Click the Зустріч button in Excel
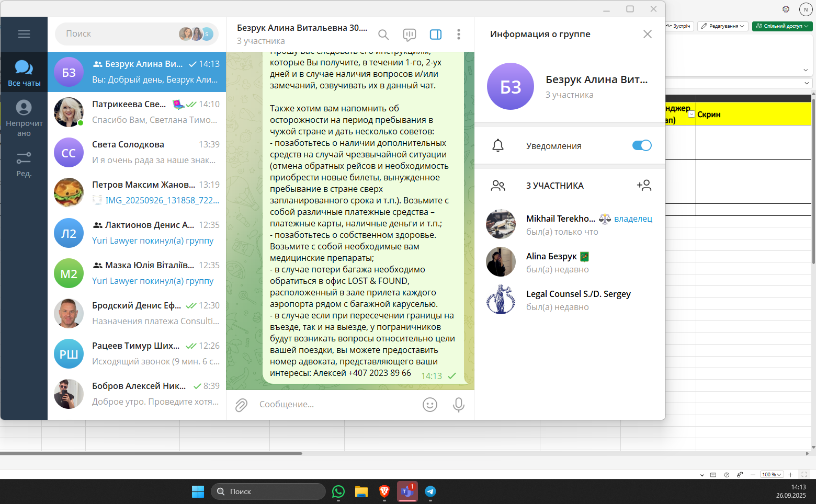Image resolution: width=816 pixels, height=504 pixels. point(679,26)
